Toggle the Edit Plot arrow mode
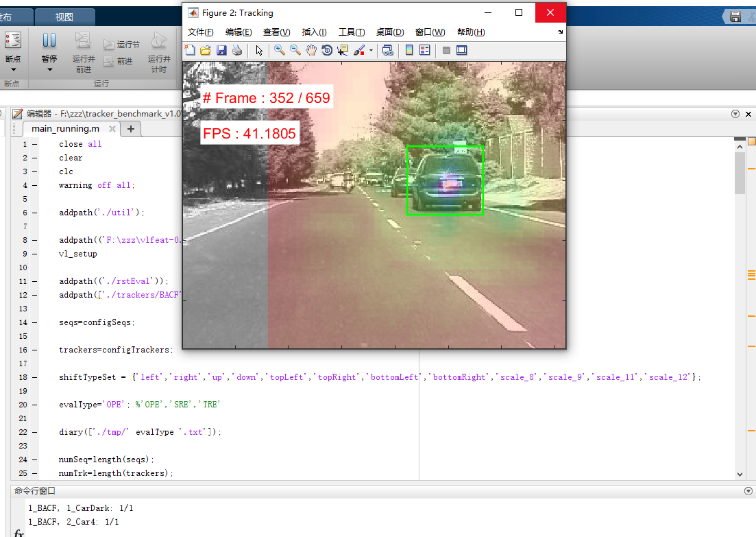756x537 pixels. pos(259,50)
